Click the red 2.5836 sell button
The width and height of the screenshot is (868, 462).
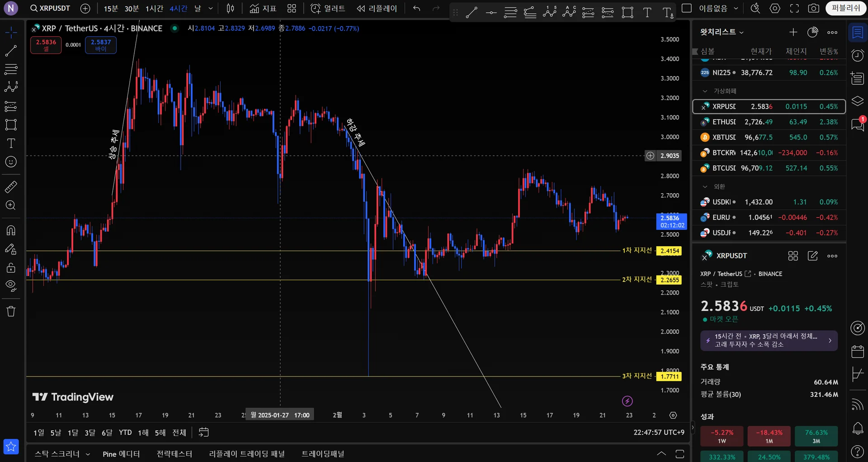[x=46, y=45]
